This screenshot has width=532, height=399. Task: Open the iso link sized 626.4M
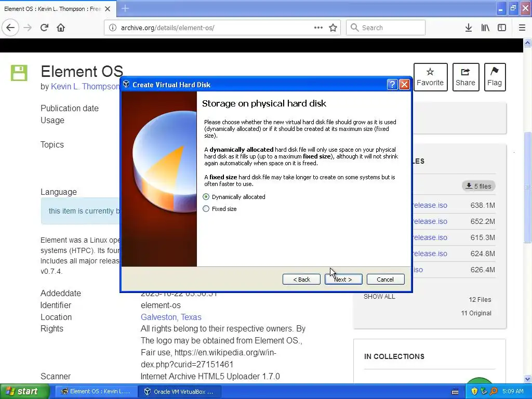(x=418, y=270)
